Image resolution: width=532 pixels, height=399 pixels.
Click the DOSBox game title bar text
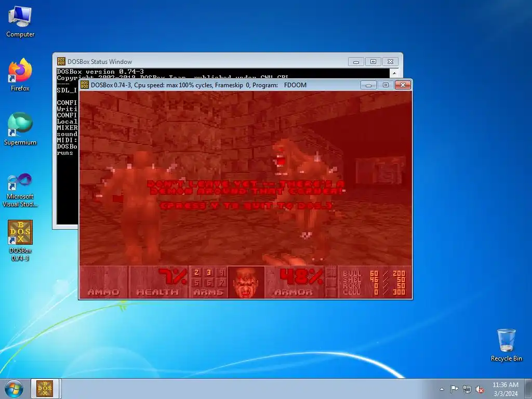pyautogui.click(x=198, y=85)
